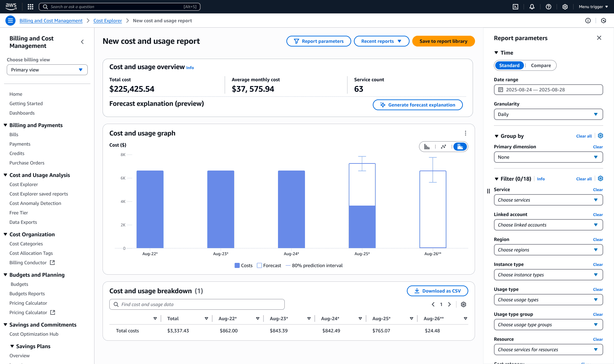Go to next page of breakdown table
Screen dimensions: 614x364
449,304
